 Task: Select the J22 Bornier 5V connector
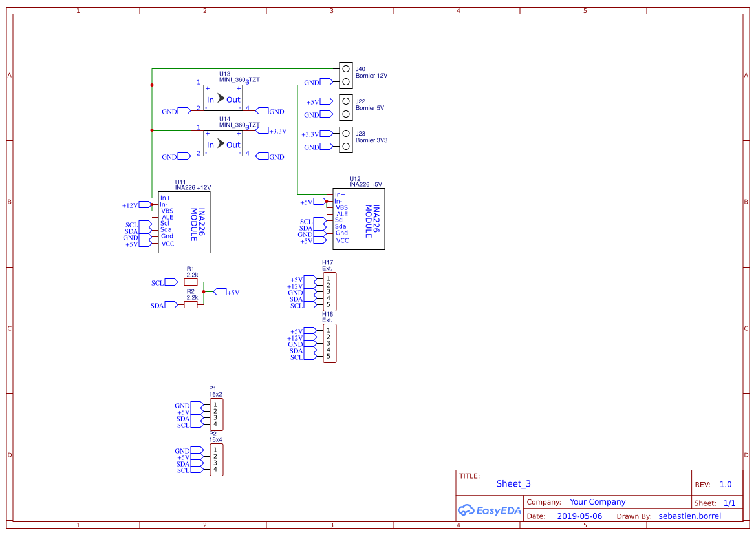tap(346, 108)
